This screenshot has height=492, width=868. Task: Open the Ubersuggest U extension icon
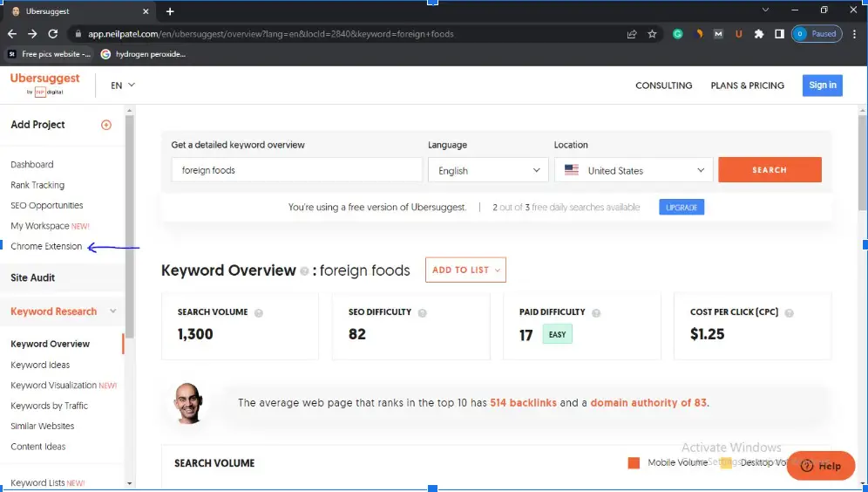(x=738, y=34)
